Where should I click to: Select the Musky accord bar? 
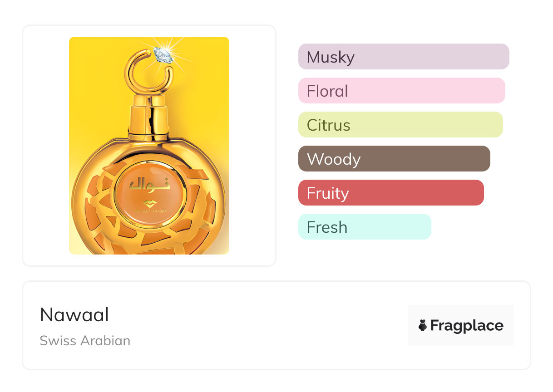[x=403, y=57]
